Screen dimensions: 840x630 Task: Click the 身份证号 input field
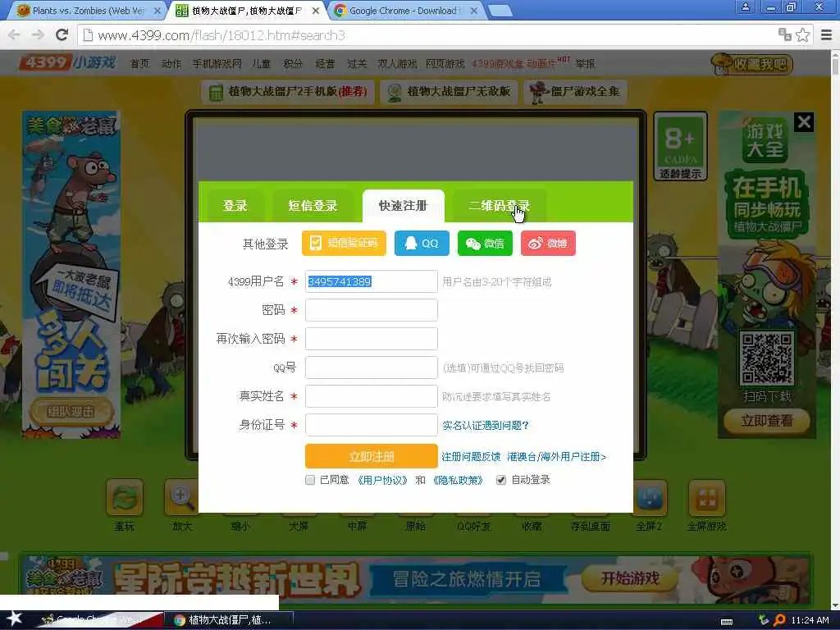tap(372, 425)
